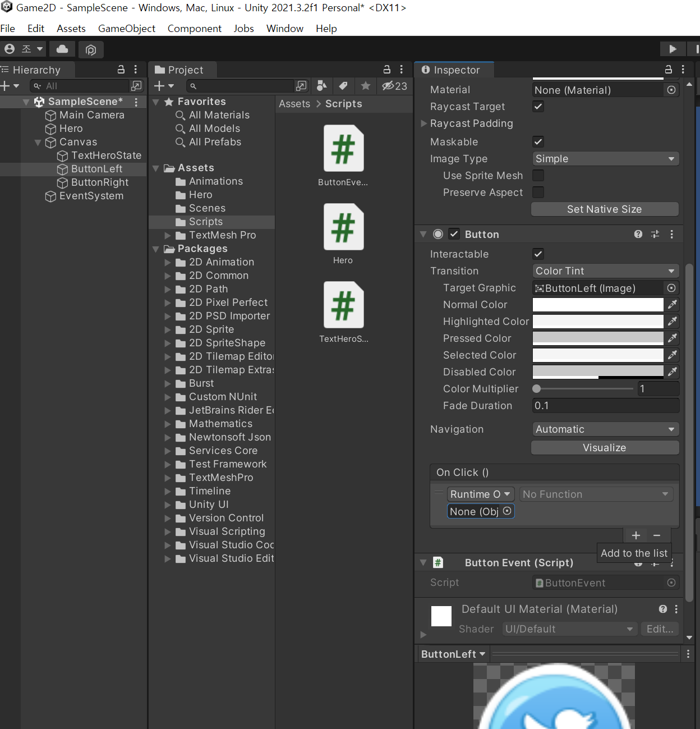Open the cloud services icon
700x729 pixels.
(x=62, y=49)
